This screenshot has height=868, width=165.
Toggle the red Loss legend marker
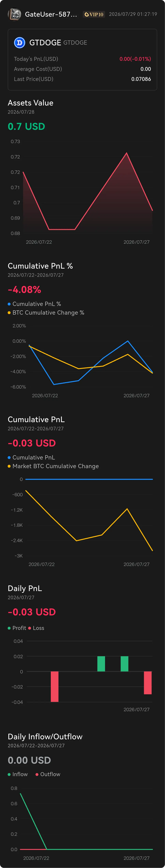(30, 628)
